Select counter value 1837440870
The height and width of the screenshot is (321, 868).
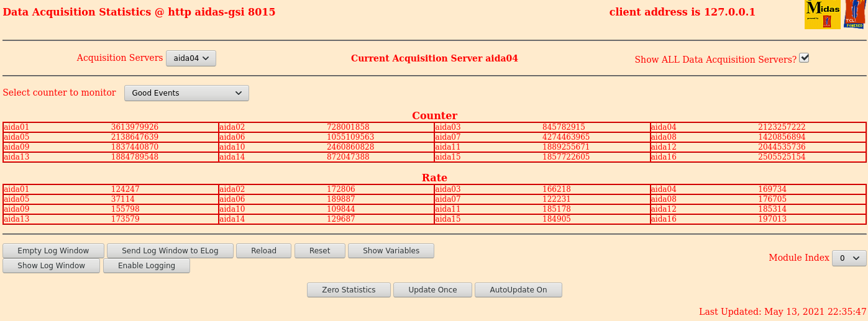(135, 147)
